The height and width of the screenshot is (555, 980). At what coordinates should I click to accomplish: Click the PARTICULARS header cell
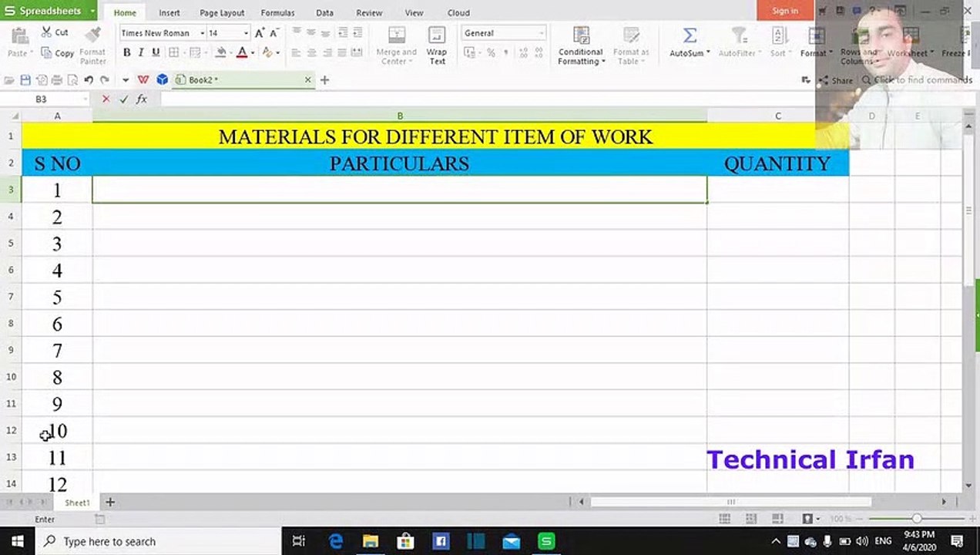399,163
